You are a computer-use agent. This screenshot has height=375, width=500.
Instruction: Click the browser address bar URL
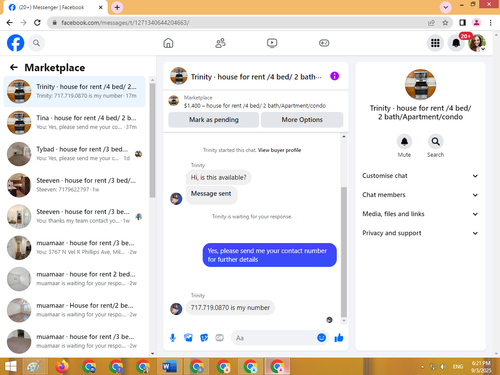click(125, 23)
